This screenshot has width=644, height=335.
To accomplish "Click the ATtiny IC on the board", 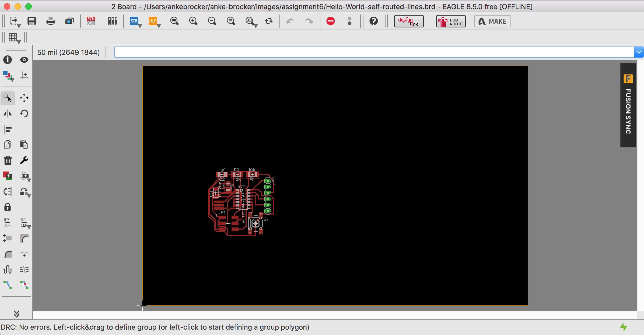I will point(243,199).
